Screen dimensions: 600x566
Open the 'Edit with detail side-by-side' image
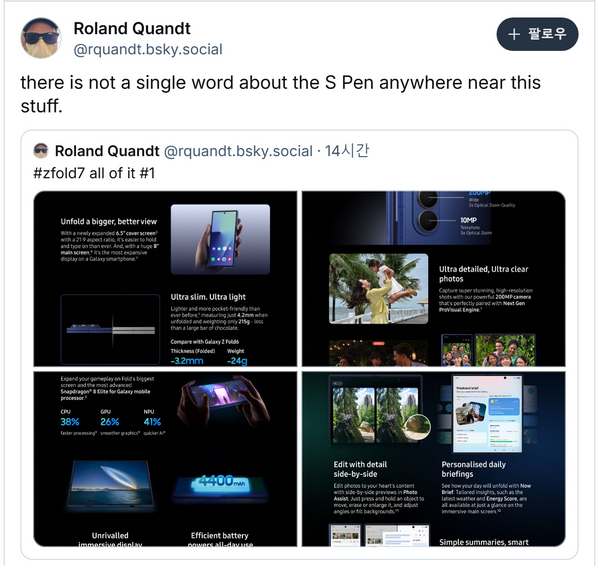point(434,459)
